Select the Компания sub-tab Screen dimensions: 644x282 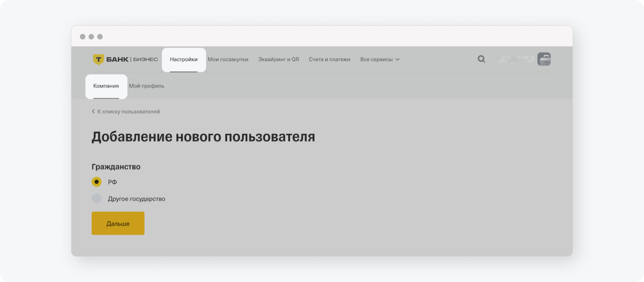click(x=106, y=86)
